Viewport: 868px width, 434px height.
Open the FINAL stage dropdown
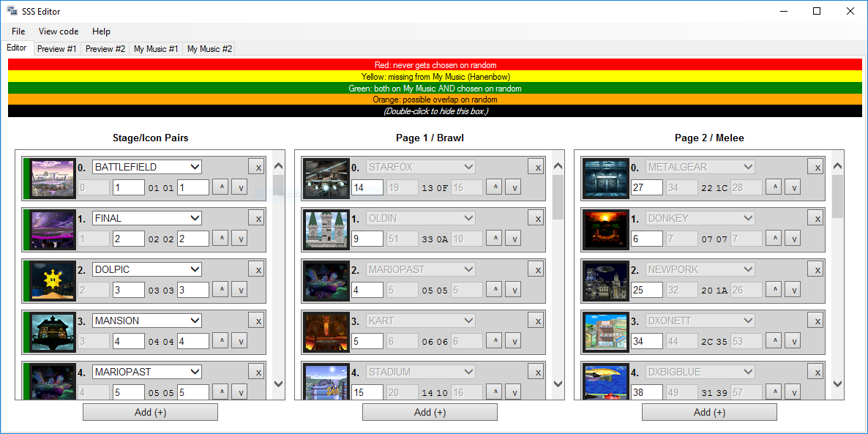point(146,218)
